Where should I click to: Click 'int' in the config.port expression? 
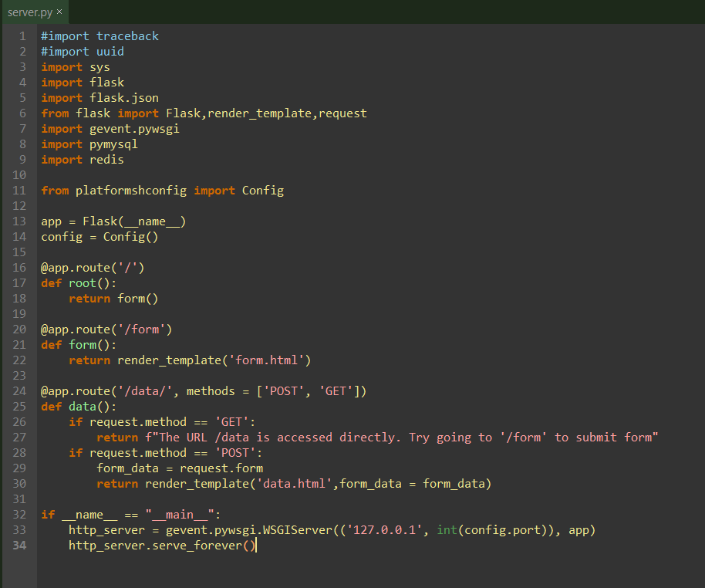point(447,530)
